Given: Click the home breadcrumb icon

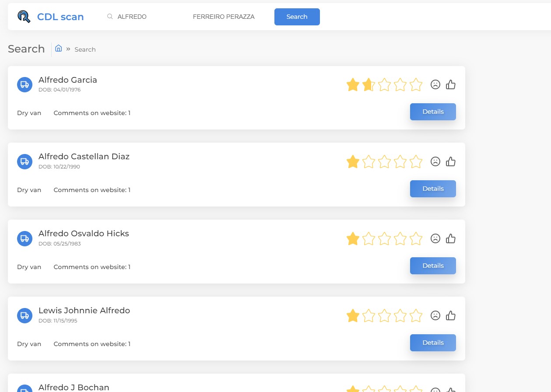Looking at the screenshot, I should [58, 49].
